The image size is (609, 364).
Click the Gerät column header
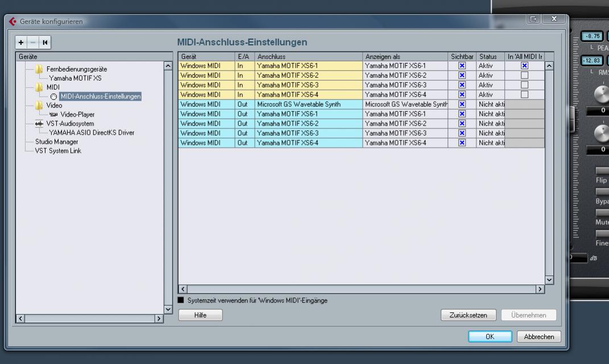pyautogui.click(x=206, y=57)
